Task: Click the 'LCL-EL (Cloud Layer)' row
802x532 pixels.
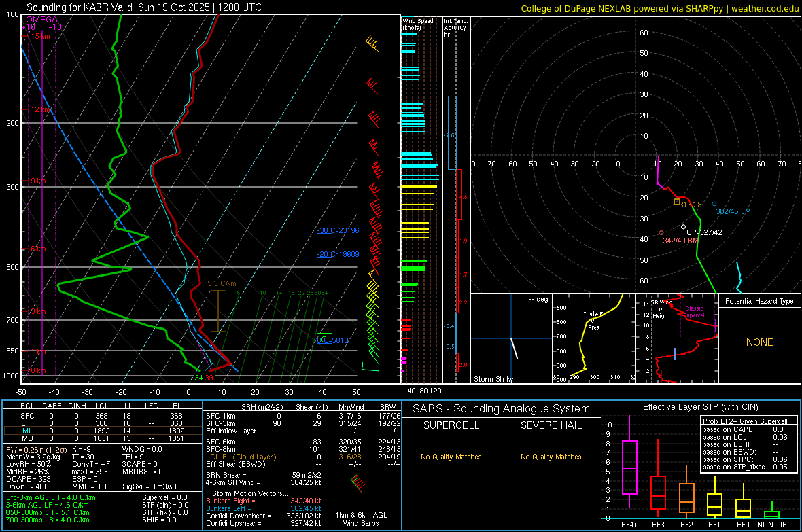Action: click(303, 457)
